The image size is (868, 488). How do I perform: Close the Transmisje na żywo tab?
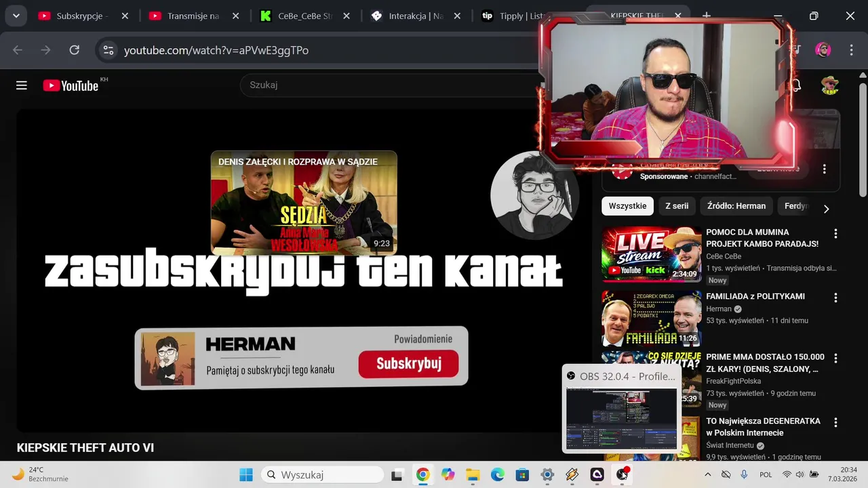tap(235, 16)
